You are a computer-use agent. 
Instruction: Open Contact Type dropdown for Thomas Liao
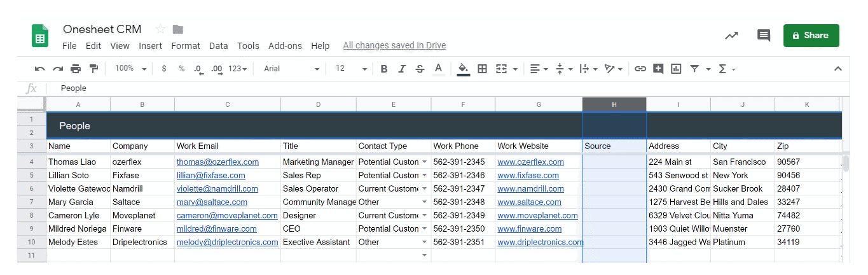tap(424, 162)
